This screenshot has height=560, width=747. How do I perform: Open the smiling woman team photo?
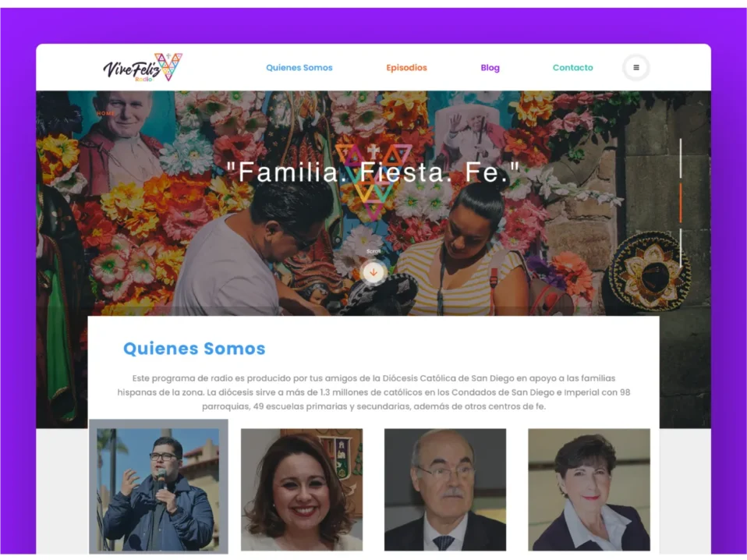tap(302, 490)
